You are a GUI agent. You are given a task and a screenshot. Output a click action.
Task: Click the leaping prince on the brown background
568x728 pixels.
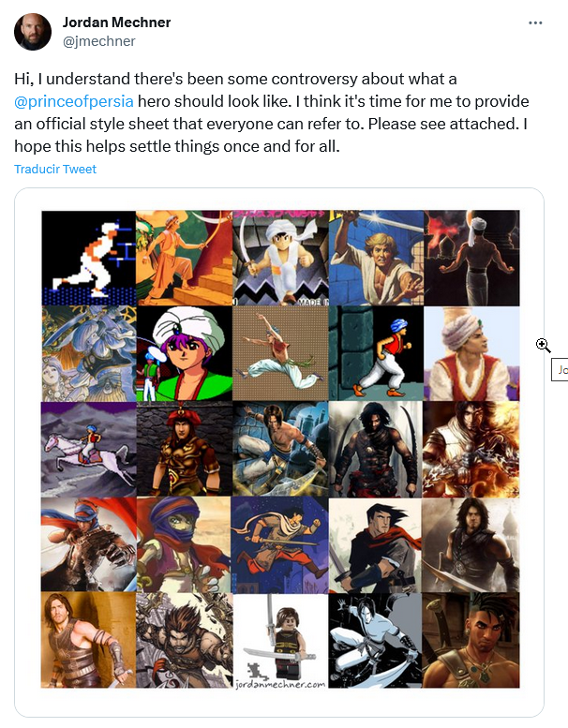(x=280, y=353)
